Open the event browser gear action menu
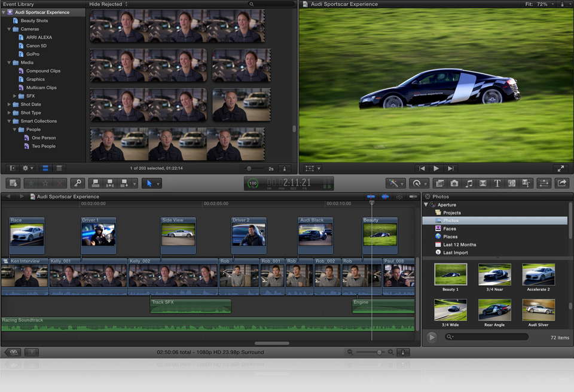 click(x=28, y=168)
